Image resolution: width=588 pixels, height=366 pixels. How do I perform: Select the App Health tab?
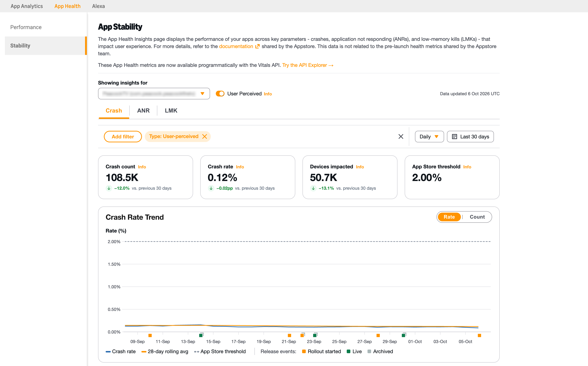[x=67, y=6]
